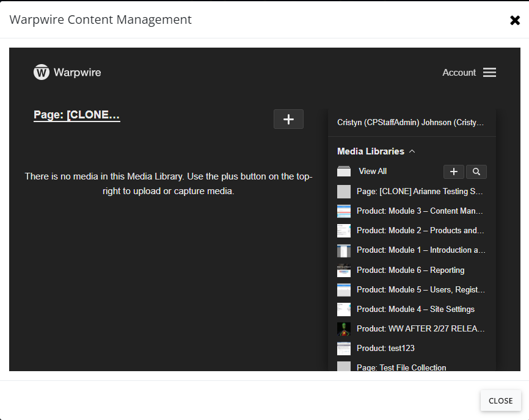Screen dimensions: 529x420
Task: Click thumbnail for Module 3 library
Action: point(344,211)
